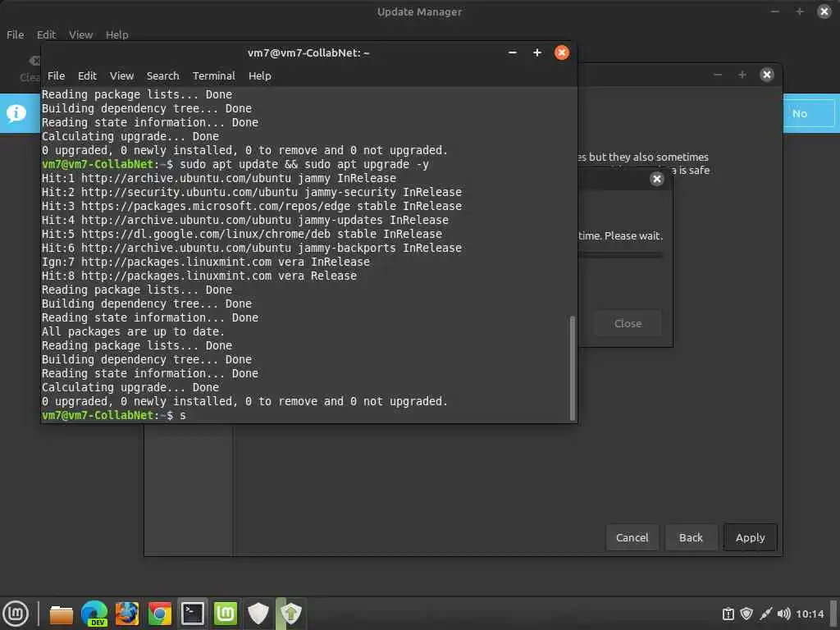Minimize the terminal window
The width and height of the screenshot is (840, 630).
click(x=512, y=52)
